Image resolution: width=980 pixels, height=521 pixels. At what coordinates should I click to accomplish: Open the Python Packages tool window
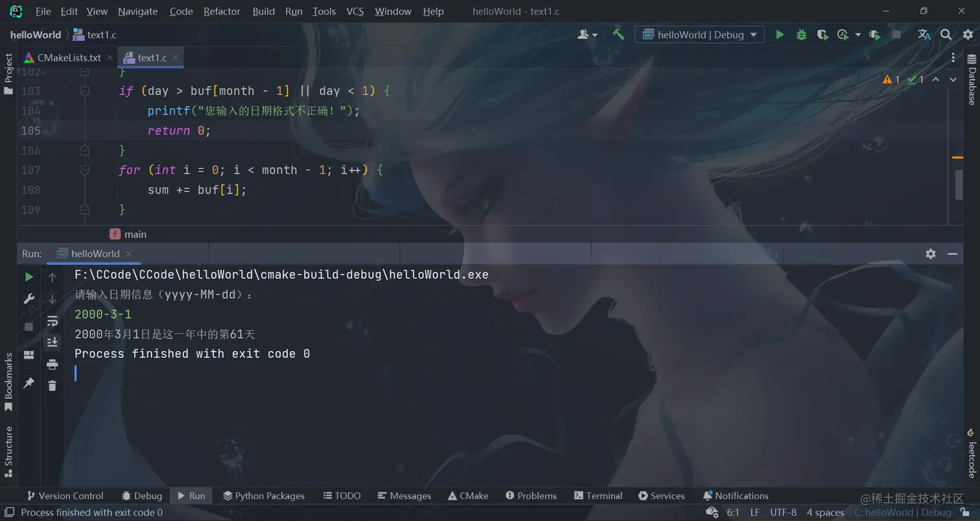(263, 496)
